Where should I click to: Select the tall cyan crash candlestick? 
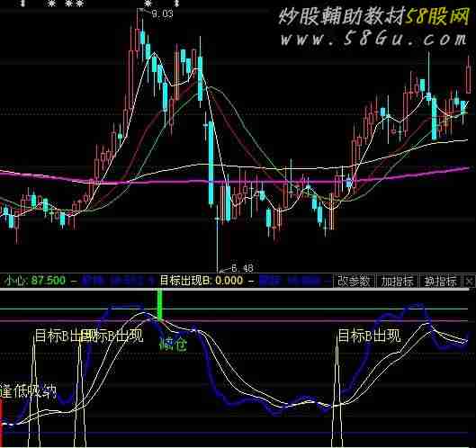[211, 164]
